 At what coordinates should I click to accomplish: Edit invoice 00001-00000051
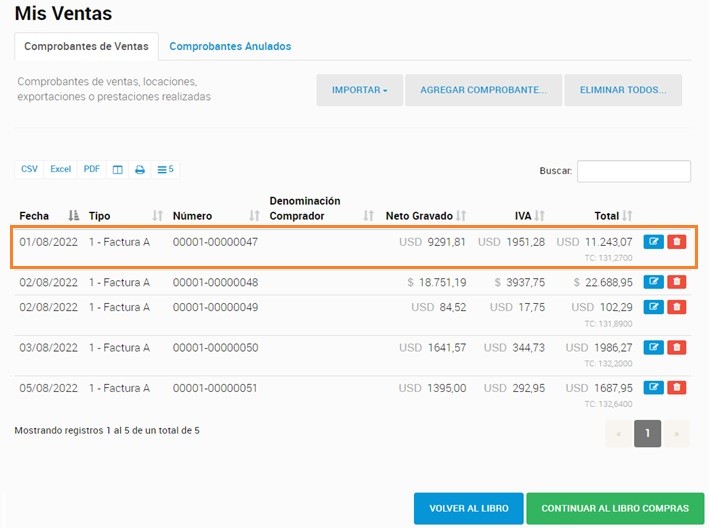click(653, 387)
